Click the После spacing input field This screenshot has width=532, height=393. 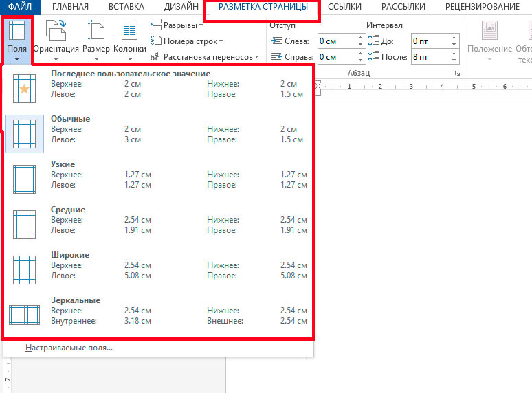coord(430,56)
